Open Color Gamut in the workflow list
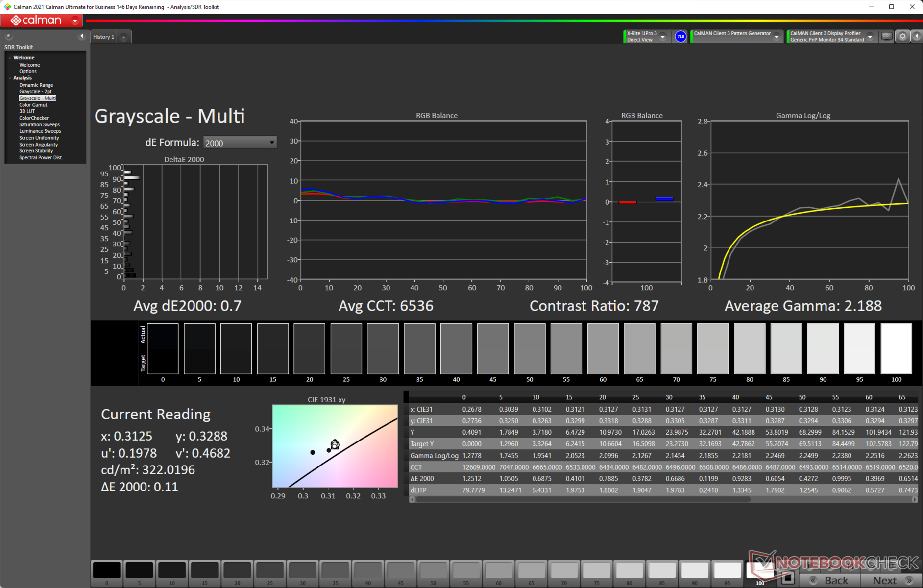 (x=33, y=105)
